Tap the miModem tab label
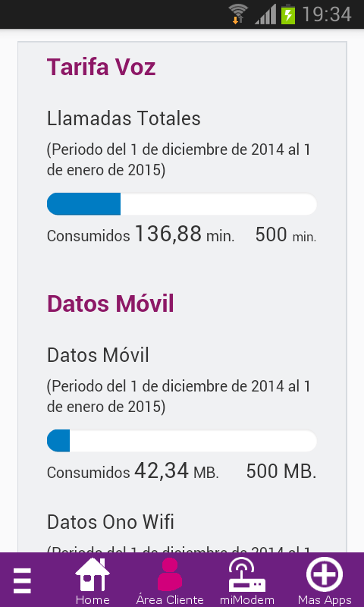 (246, 600)
